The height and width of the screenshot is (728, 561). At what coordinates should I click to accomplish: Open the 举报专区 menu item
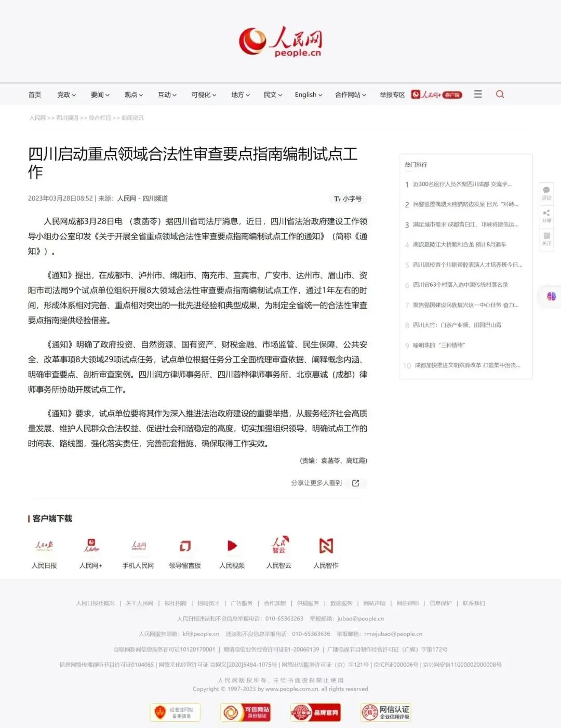[392, 95]
